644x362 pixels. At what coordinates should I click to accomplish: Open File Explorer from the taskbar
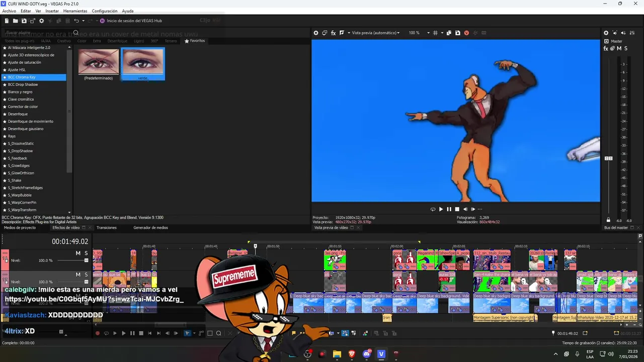click(337, 354)
